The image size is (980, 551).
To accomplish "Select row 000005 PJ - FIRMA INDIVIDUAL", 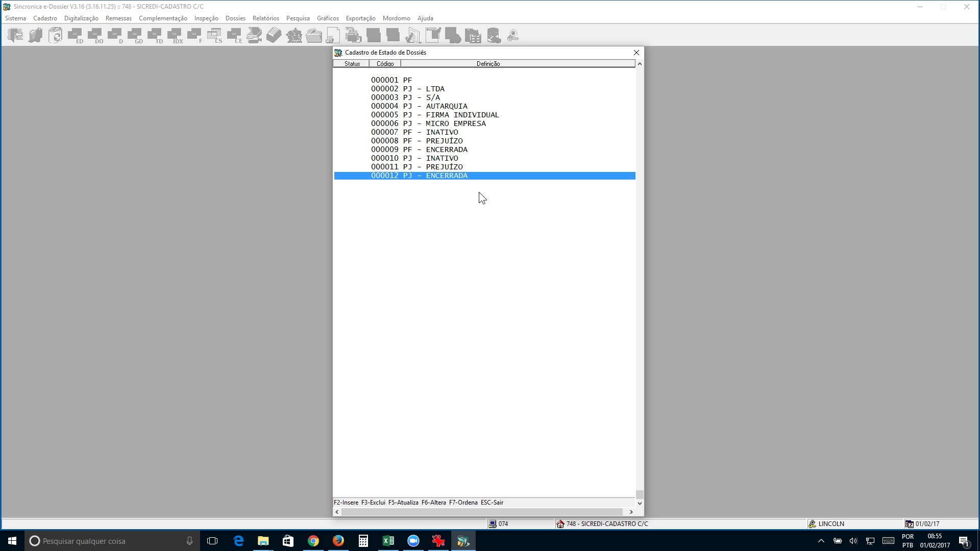I will (484, 115).
